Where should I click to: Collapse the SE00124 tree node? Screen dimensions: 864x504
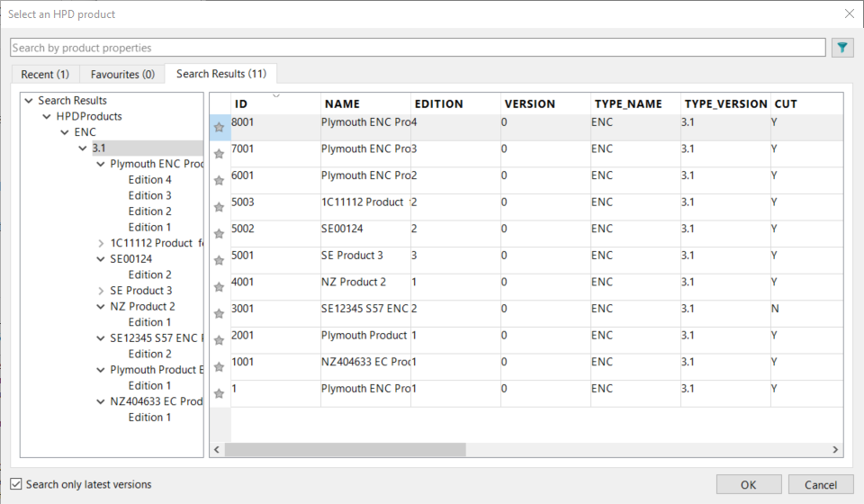pos(101,259)
